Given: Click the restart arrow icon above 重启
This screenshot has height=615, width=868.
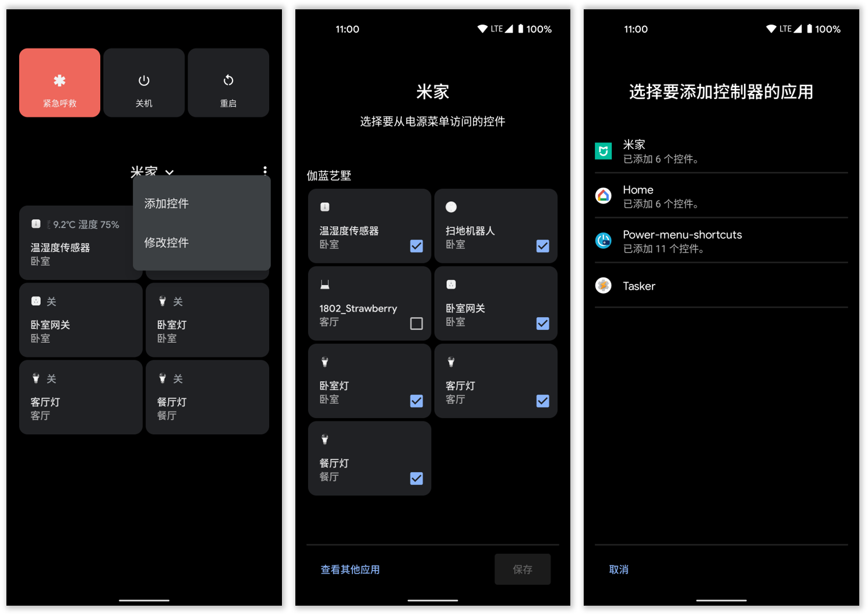Looking at the screenshot, I should point(228,80).
